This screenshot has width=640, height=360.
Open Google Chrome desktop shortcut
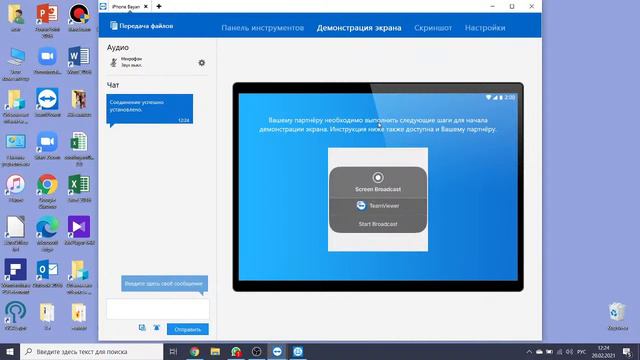coord(47,191)
